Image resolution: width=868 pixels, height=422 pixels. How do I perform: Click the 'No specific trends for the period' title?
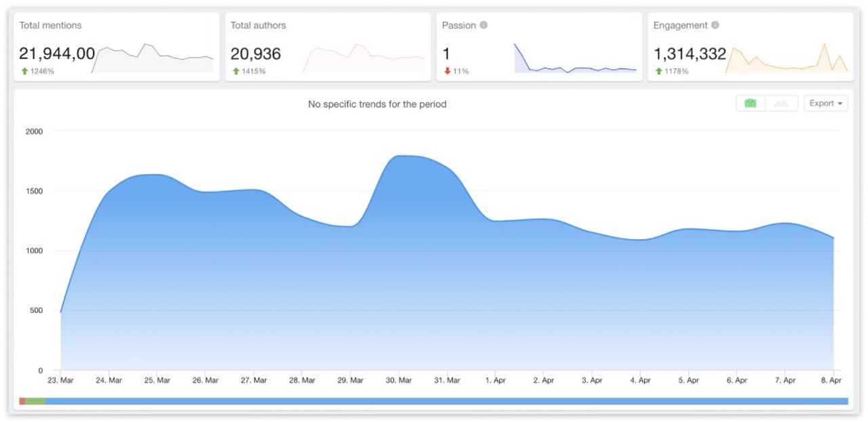pyautogui.click(x=377, y=104)
